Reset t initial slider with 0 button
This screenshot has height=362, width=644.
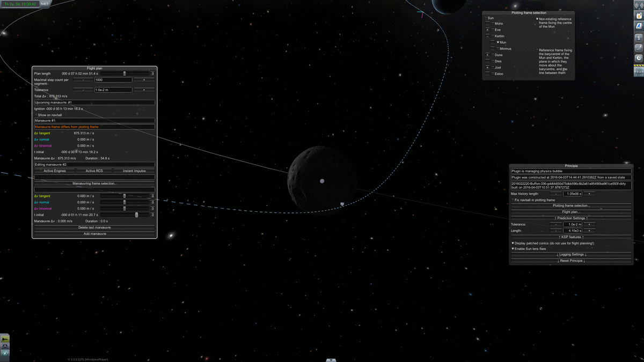152,215
